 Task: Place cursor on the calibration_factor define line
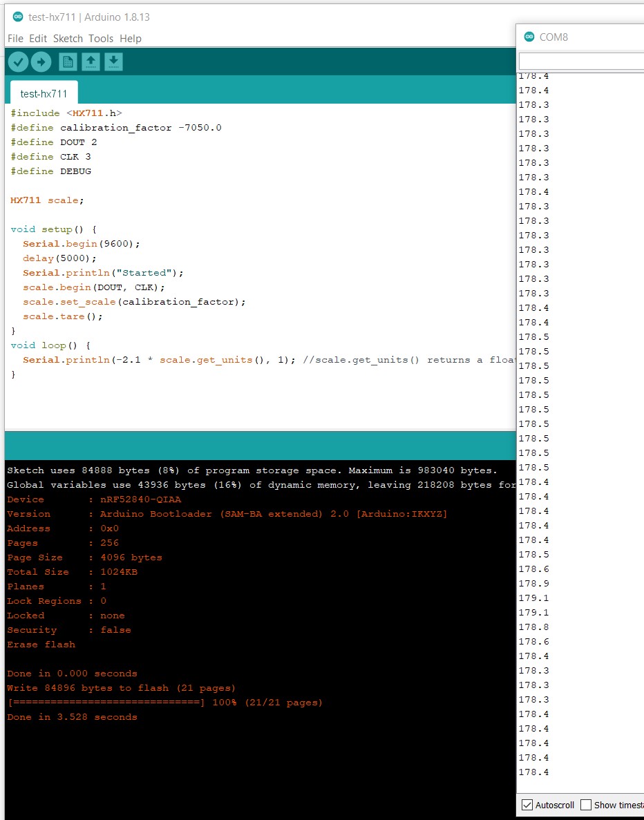tap(115, 127)
